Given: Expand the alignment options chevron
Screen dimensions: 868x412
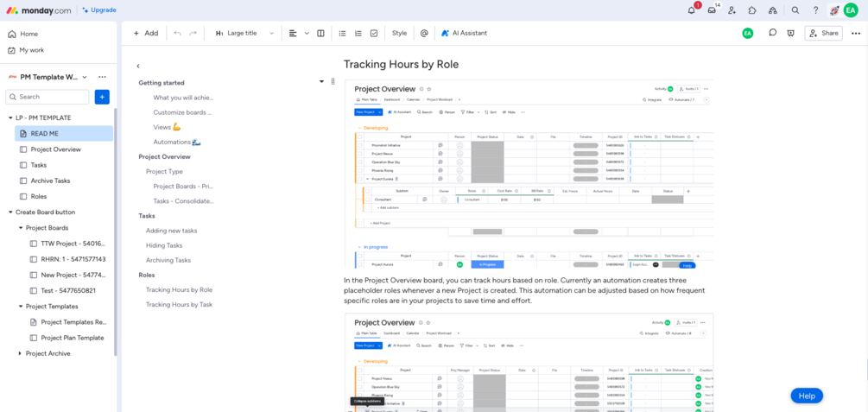Looking at the screenshot, I should [307, 33].
